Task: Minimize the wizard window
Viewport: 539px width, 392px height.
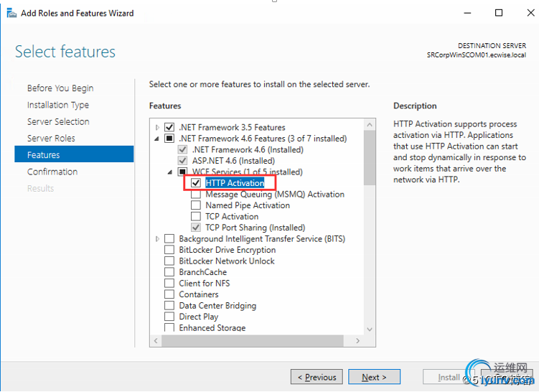Action: [x=467, y=13]
